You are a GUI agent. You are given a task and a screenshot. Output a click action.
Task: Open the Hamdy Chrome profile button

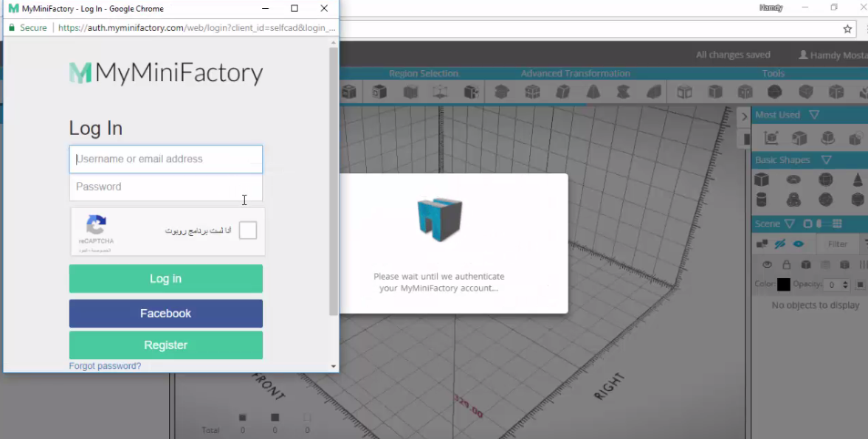[x=771, y=8]
